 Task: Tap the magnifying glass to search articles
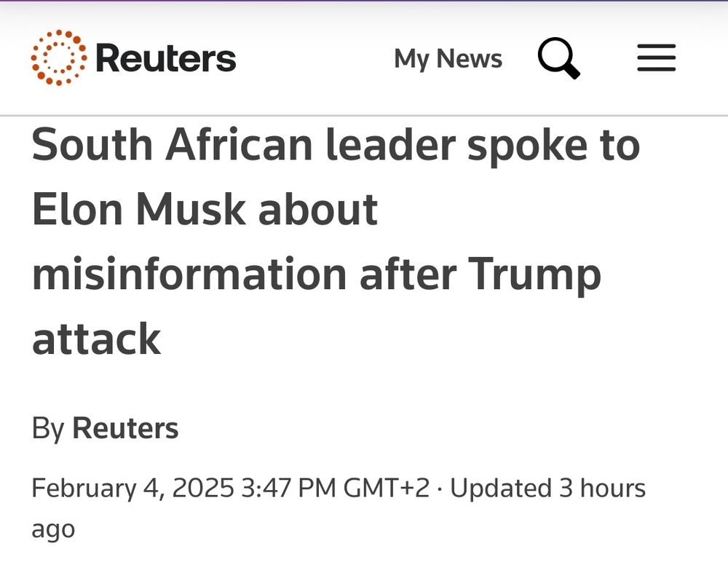pos(558,58)
